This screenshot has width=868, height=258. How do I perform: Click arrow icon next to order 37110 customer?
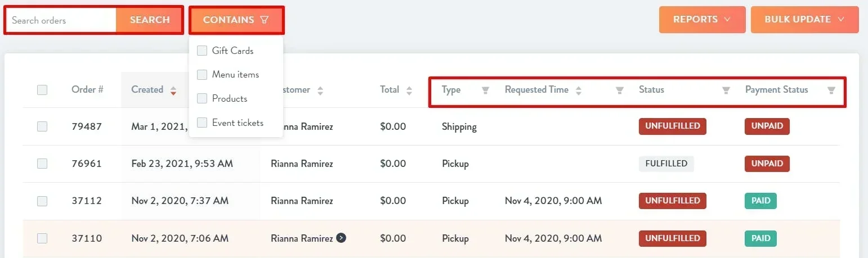(341, 238)
